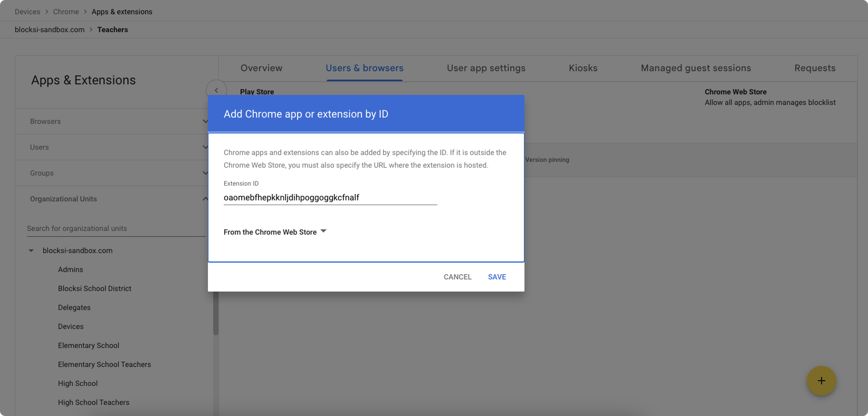The image size is (868, 416).
Task: Click the Chrome breadcrumb link
Action: pyautogui.click(x=66, y=12)
